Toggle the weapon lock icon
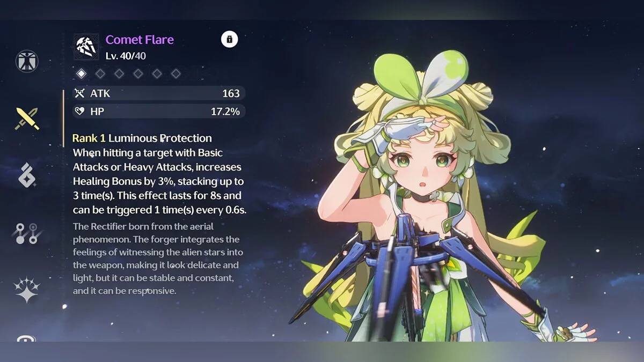 pyautogui.click(x=229, y=39)
